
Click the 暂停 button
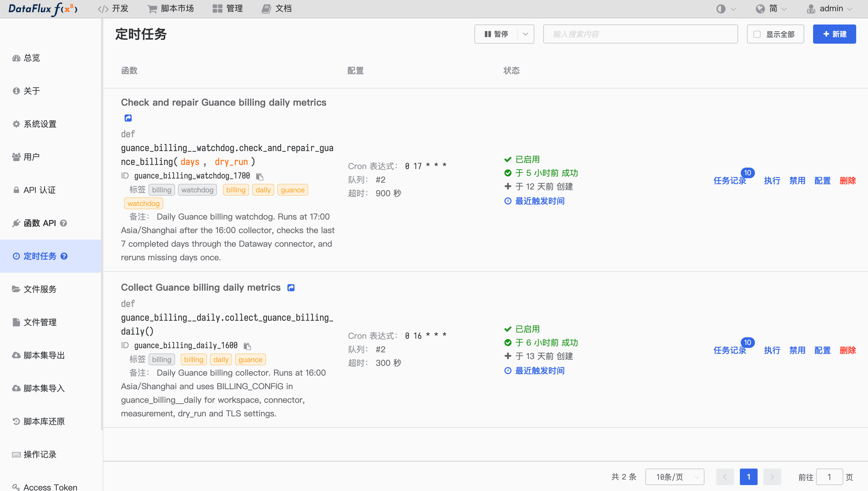[x=496, y=34]
